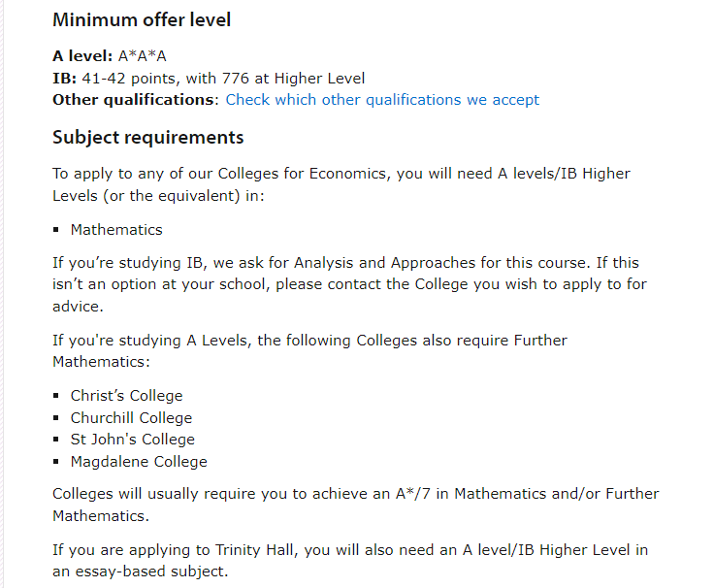Click the bullet marker beside Magdalene College

(x=56, y=462)
